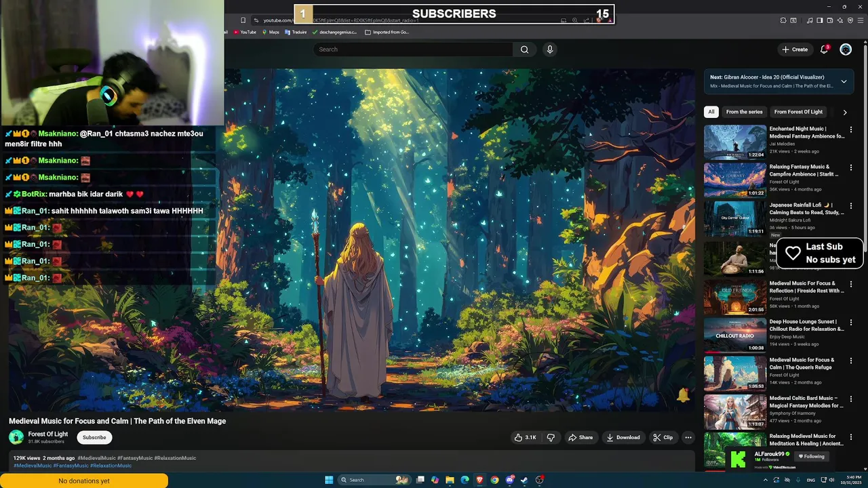Screen dimensions: 868x488
Task: Open options for Deep House Lounge Sunset video
Action: click(851, 323)
